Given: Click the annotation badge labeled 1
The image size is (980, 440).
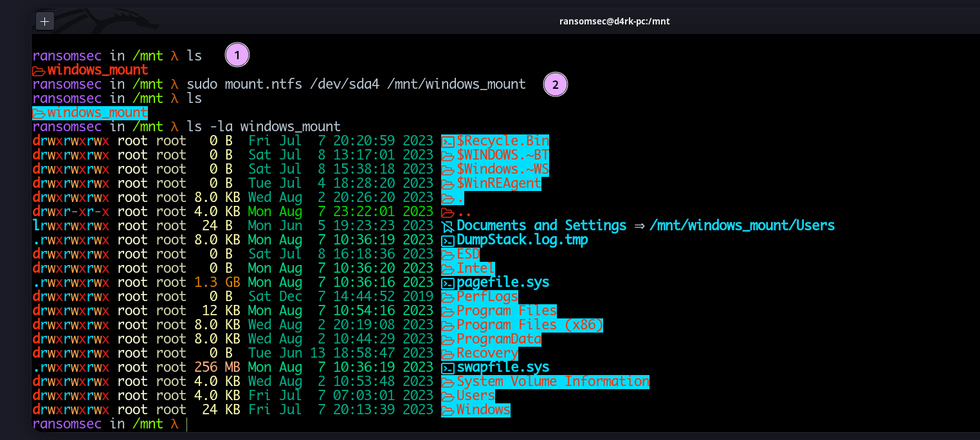Looking at the screenshot, I should 237,55.
